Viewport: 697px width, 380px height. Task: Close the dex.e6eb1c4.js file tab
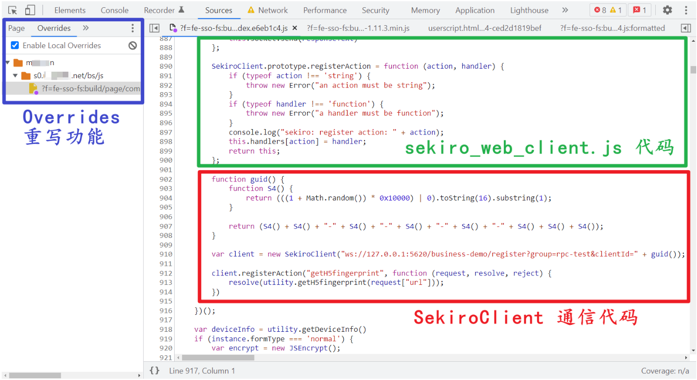point(294,28)
